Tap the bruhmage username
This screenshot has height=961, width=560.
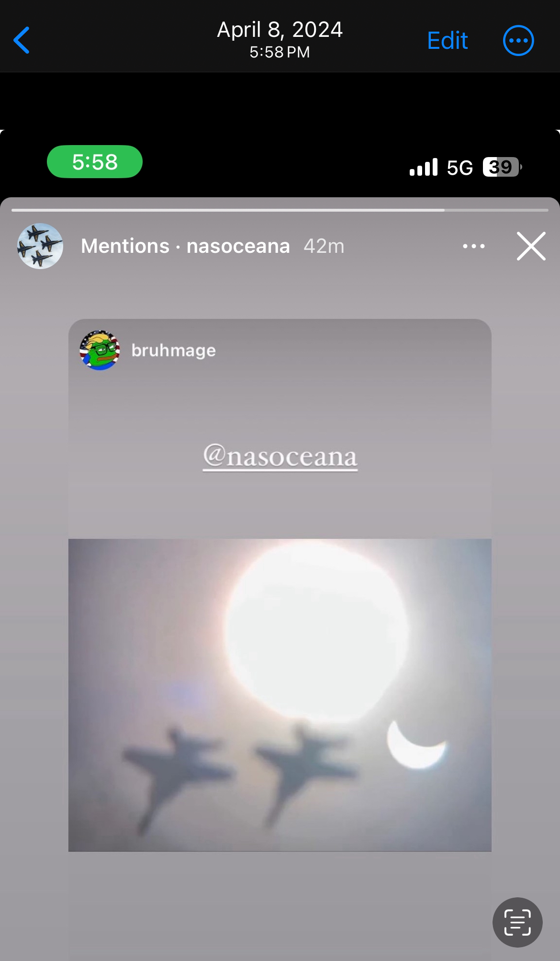pyautogui.click(x=174, y=350)
